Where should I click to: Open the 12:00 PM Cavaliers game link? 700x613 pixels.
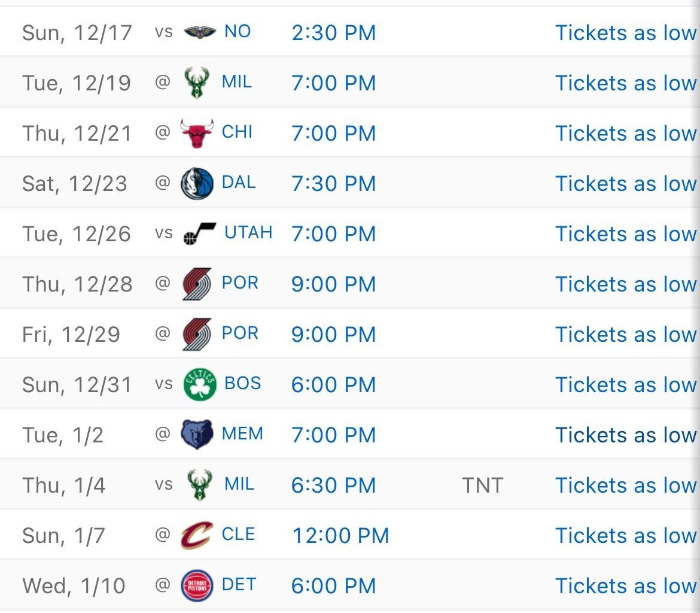pos(341,536)
